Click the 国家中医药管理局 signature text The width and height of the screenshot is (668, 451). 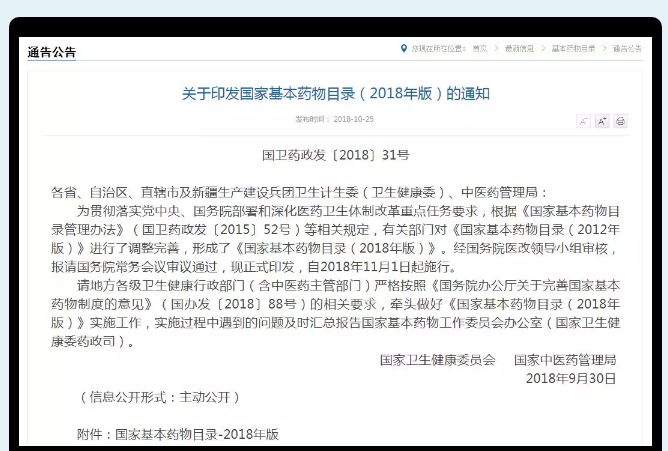click(565, 360)
